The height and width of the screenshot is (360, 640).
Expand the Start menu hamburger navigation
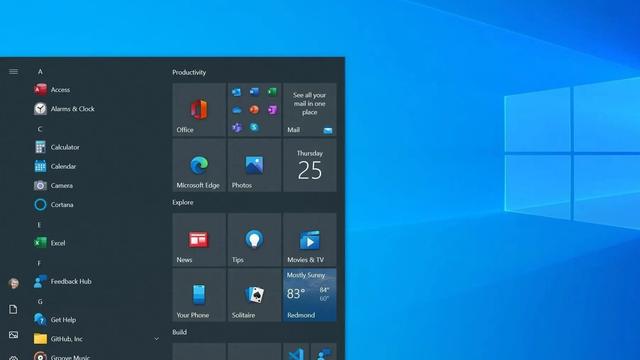click(13, 72)
